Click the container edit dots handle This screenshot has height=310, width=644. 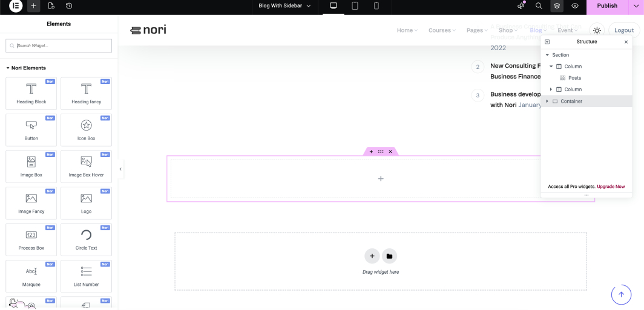point(381,152)
